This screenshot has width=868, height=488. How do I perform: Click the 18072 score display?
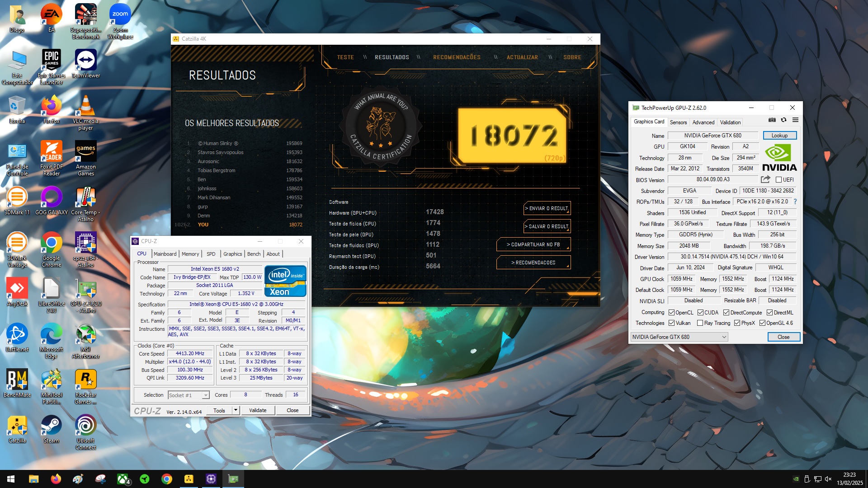coord(513,136)
